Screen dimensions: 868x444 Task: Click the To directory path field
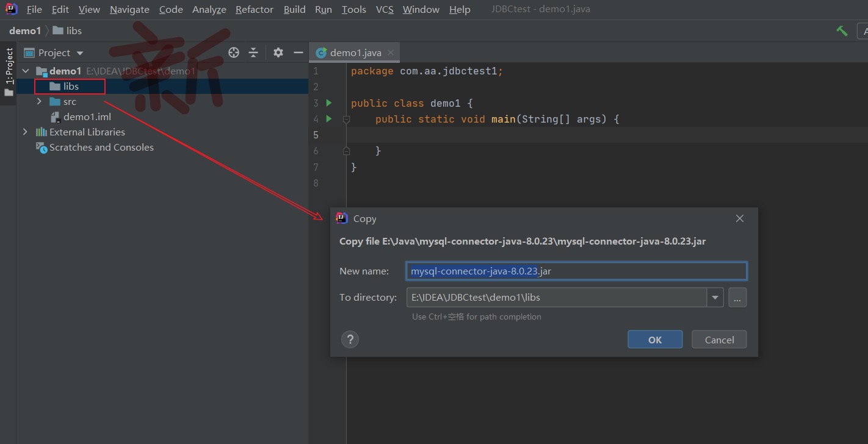(x=557, y=298)
